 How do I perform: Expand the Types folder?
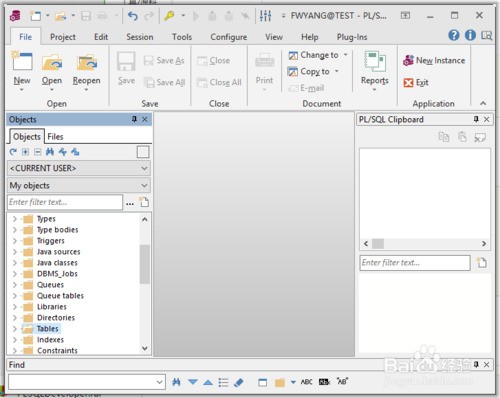point(15,219)
